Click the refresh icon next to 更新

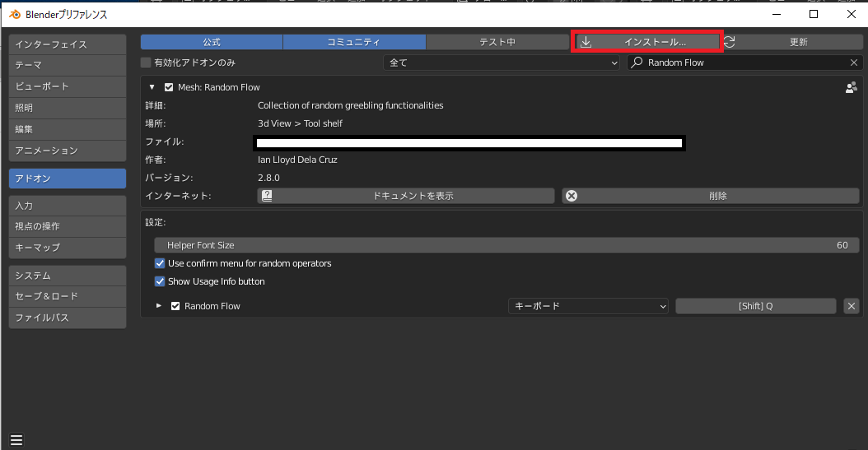pyautogui.click(x=730, y=42)
